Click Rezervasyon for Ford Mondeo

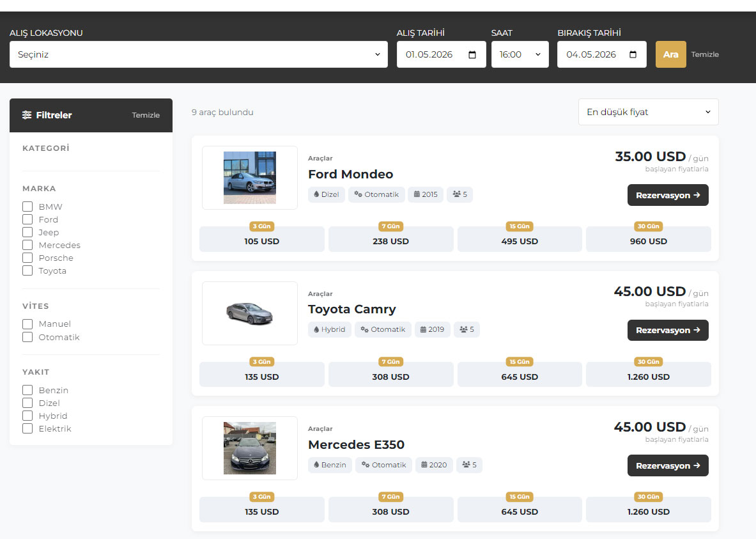(668, 195)
